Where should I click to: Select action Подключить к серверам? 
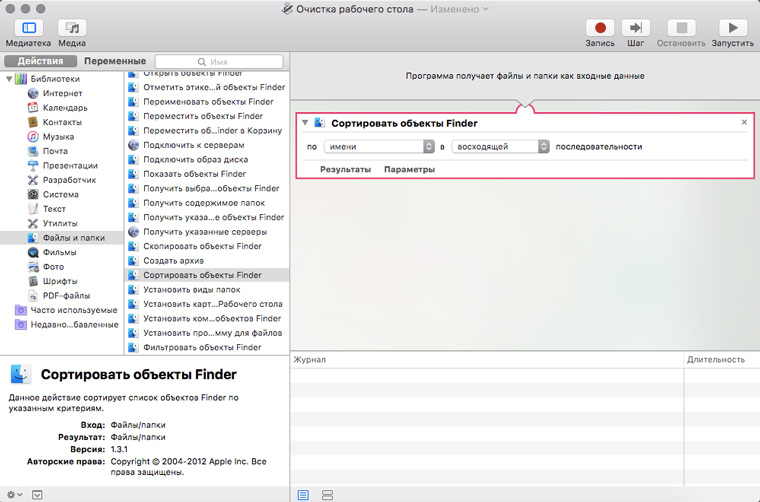coord(207,145)
